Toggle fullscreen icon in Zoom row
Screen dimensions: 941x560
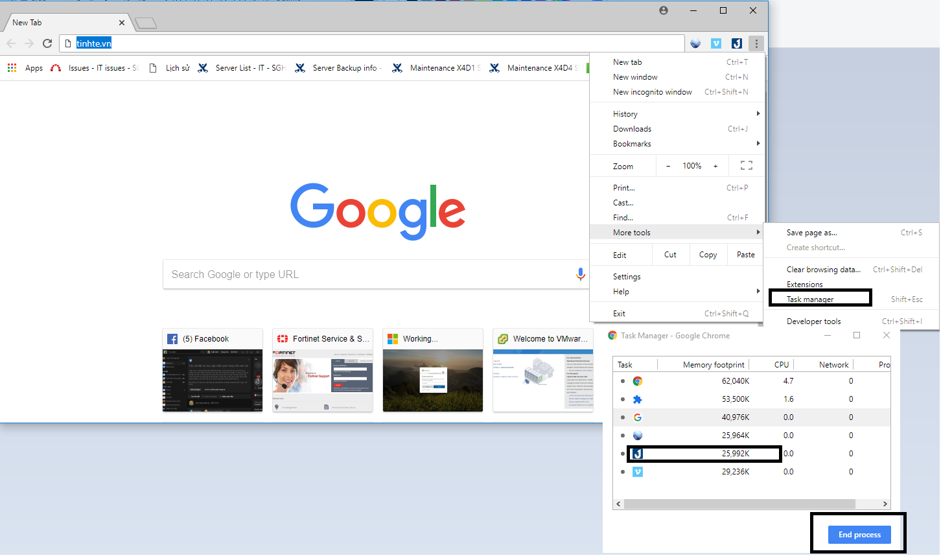747,165
